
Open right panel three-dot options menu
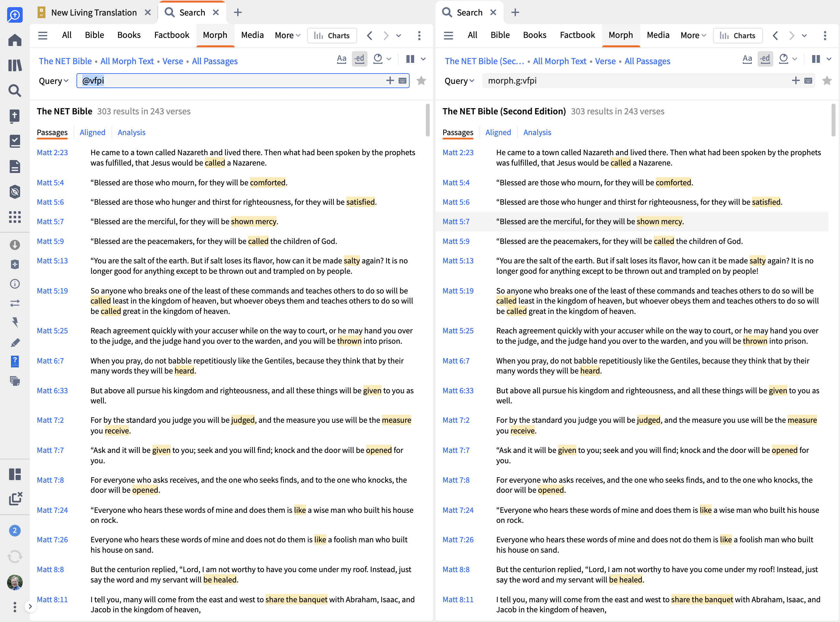(x=825, y=35)
